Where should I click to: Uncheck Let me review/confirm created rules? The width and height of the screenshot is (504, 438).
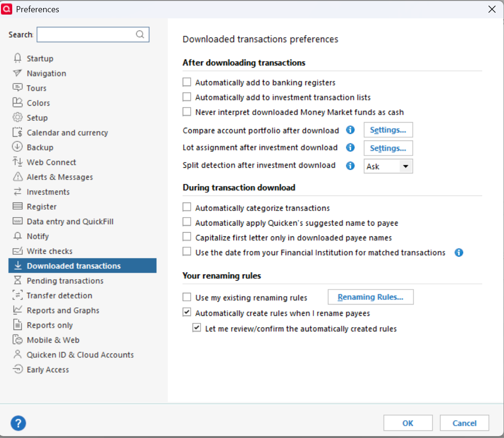pos(197,328)
